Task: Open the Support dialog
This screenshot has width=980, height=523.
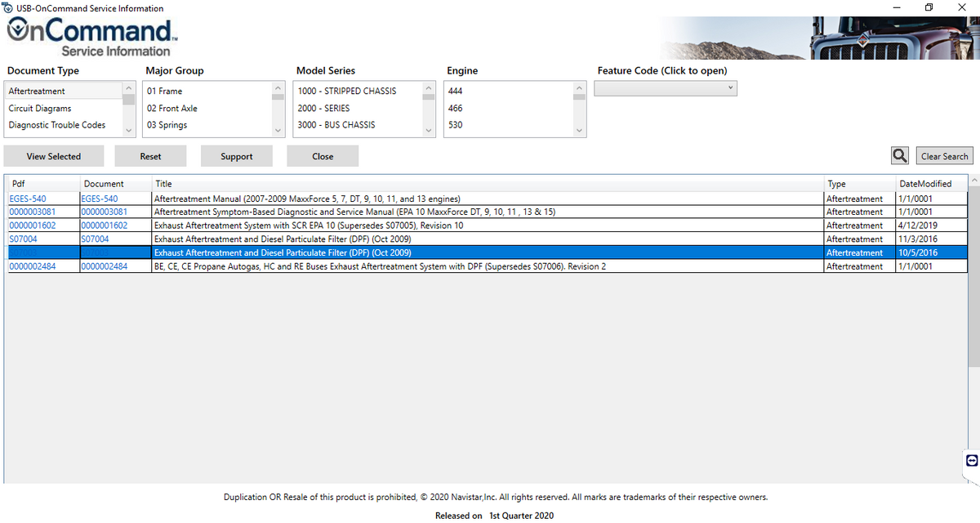Action: click(237, 155)
